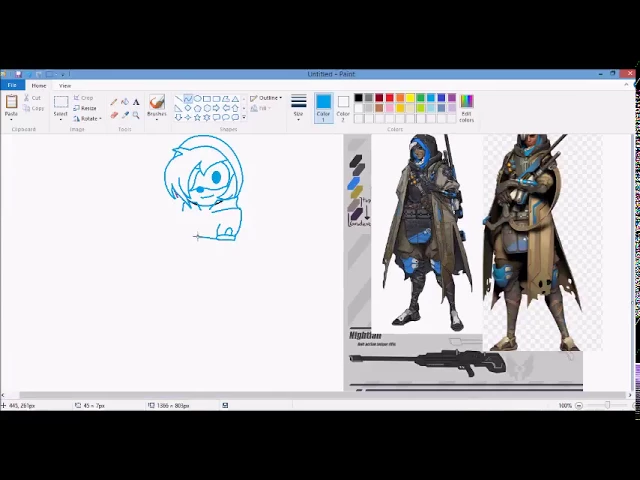640x480 pixels.
Task: Click the Cut button
Action: (35, 98)
